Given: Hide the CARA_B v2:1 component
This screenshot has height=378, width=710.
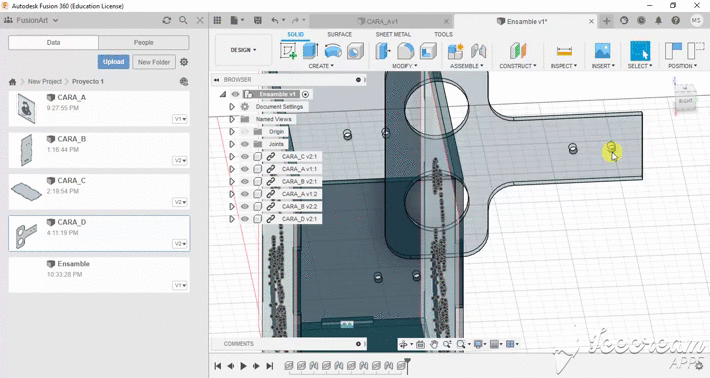Looking at the screenshot, I should coord(245,182).
